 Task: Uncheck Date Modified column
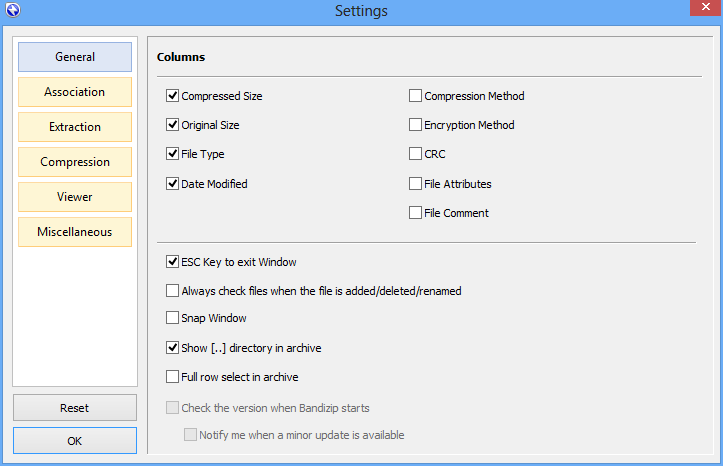coord(173,184)
